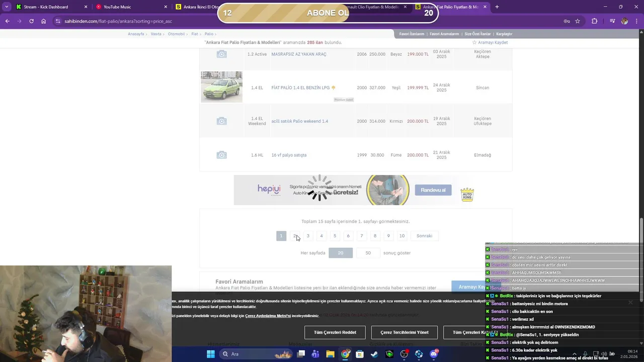Click the Randevu al ad button

(x=433, y=190)
